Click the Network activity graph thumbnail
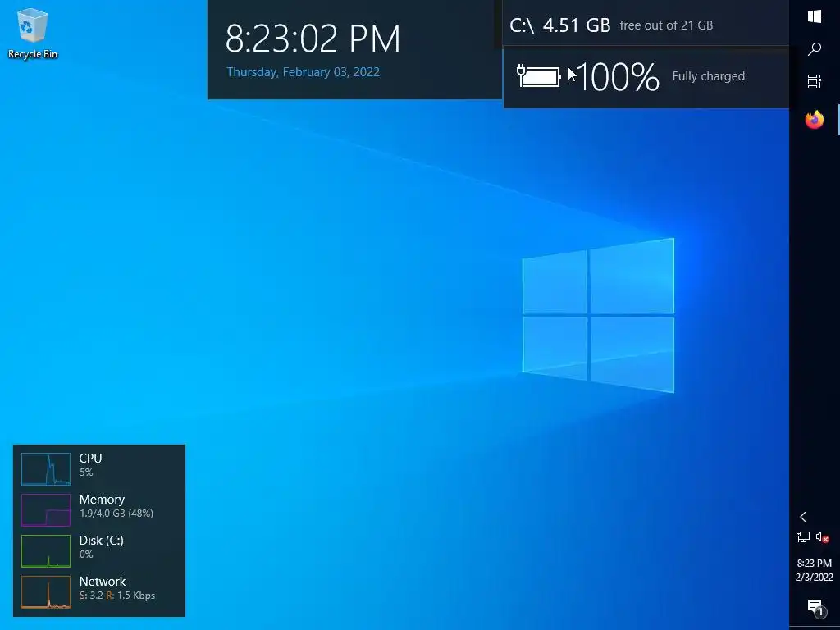 (x=46, y=592)
